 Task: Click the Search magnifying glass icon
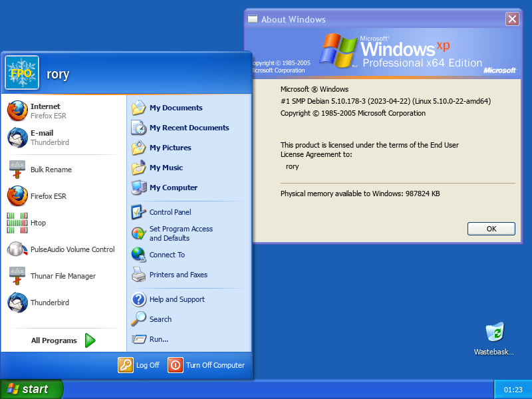pos(139,319)
